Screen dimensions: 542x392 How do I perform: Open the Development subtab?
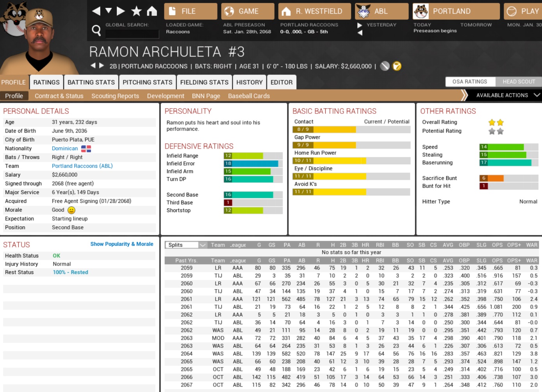[166, 96]
